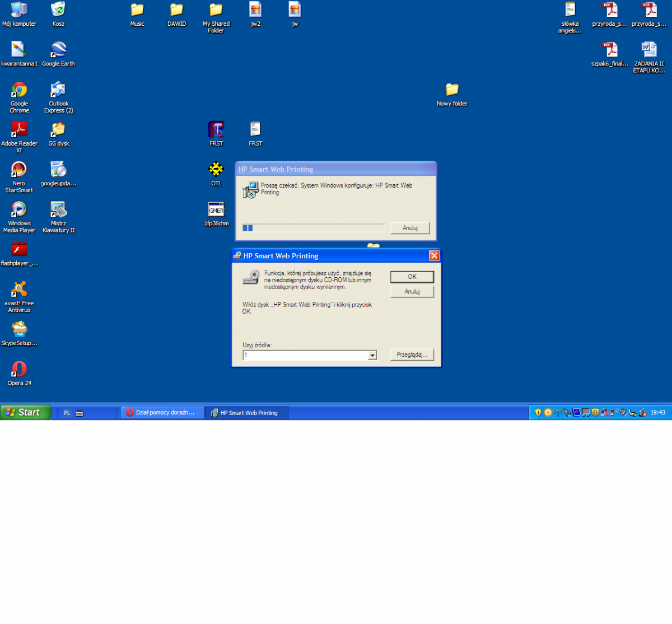Click the yellow security shield tray icon
The width and height of the screenshot is (672, 624).
538,413
